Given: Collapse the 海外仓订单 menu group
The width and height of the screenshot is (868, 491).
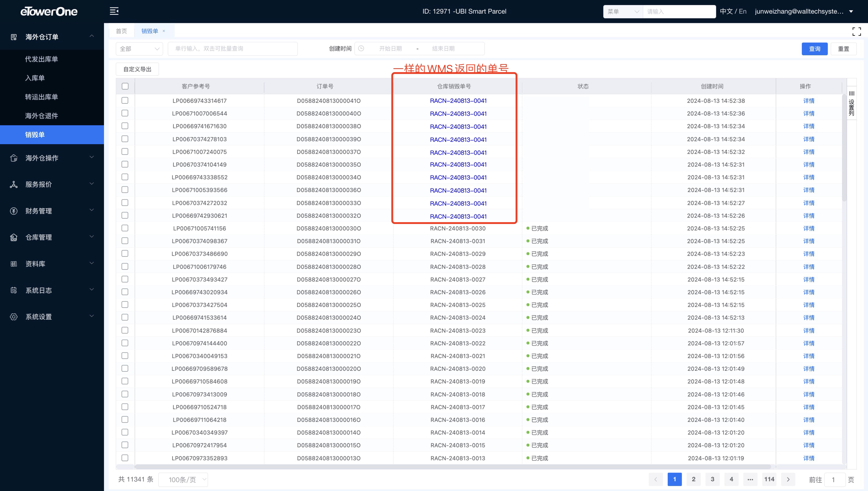Looking at the screenshot, I should [92, 36].
